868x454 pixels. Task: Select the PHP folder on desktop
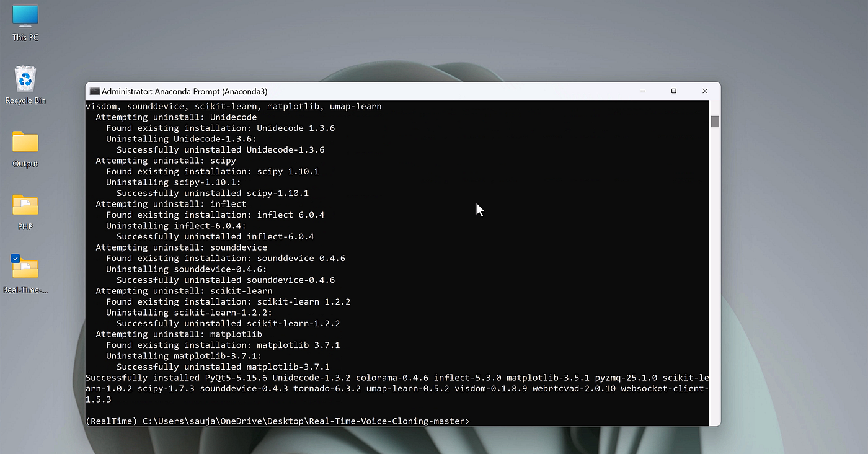coord(25,211)
